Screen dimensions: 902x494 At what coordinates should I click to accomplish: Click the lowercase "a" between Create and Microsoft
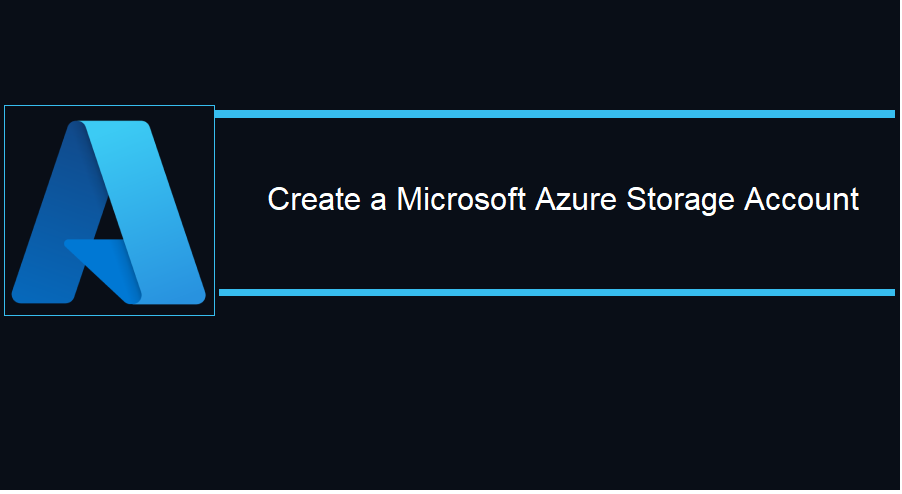tap(379, 202)
